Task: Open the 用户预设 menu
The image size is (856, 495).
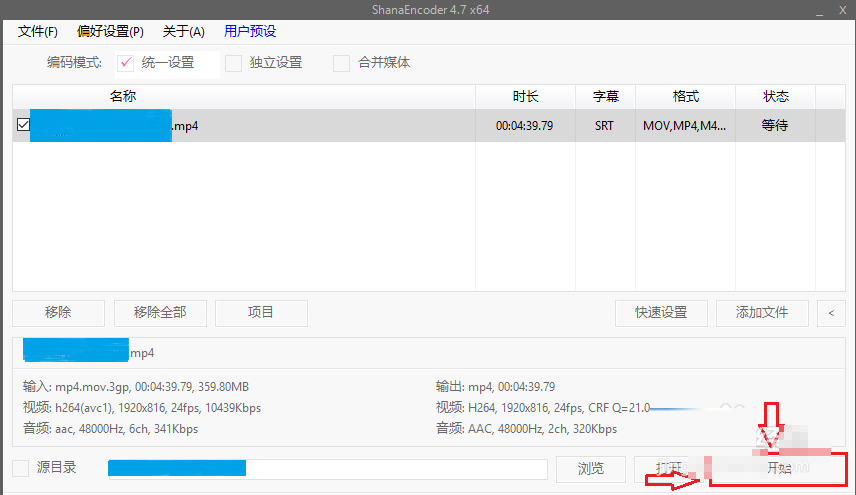Action: 250,31
